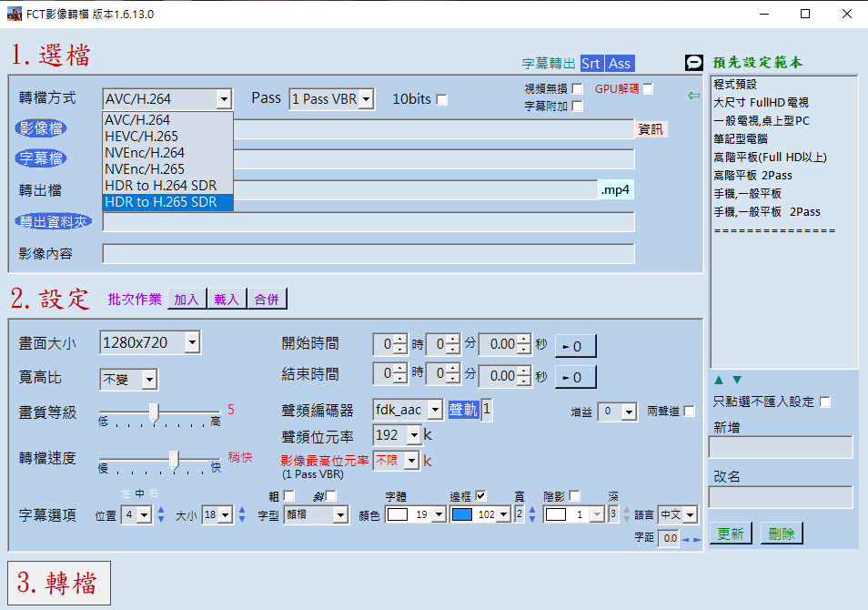Open subtitle 語言 language dropdown

[x=691, y=514]
